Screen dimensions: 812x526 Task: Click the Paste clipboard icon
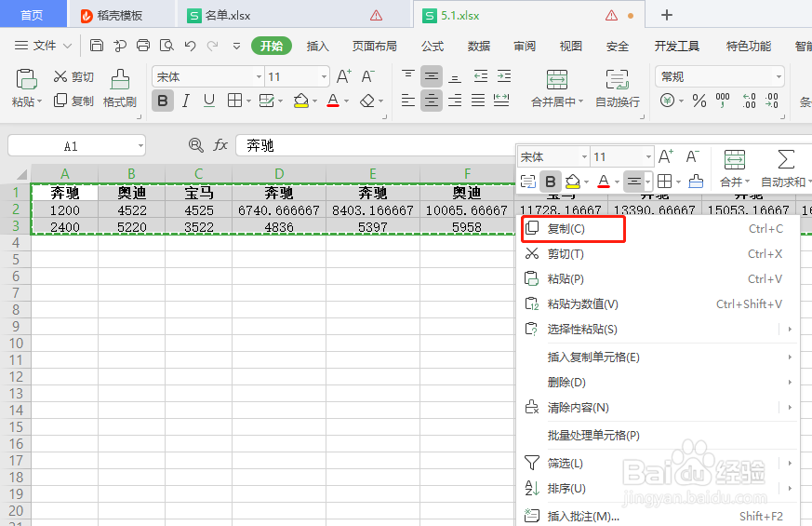click(x=26, y=79)
